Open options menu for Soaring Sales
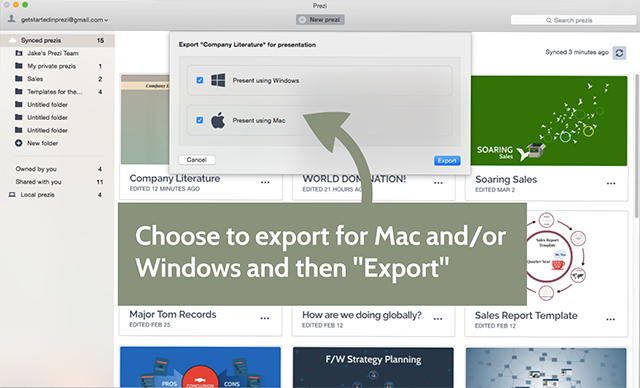This screenshot has width=640, height=388. pyautogui.click(x=611, y=184)
